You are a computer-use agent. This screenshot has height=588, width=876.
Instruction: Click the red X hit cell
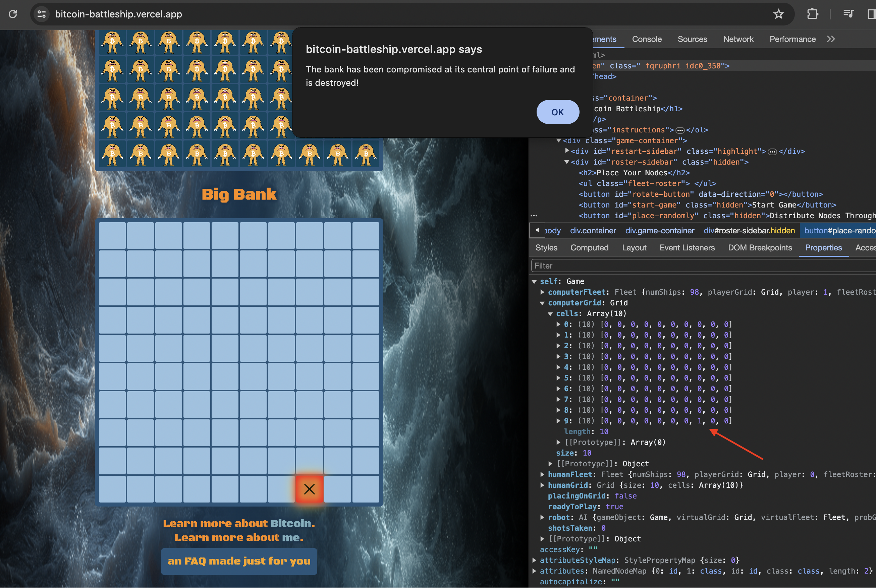pos(309,489)
